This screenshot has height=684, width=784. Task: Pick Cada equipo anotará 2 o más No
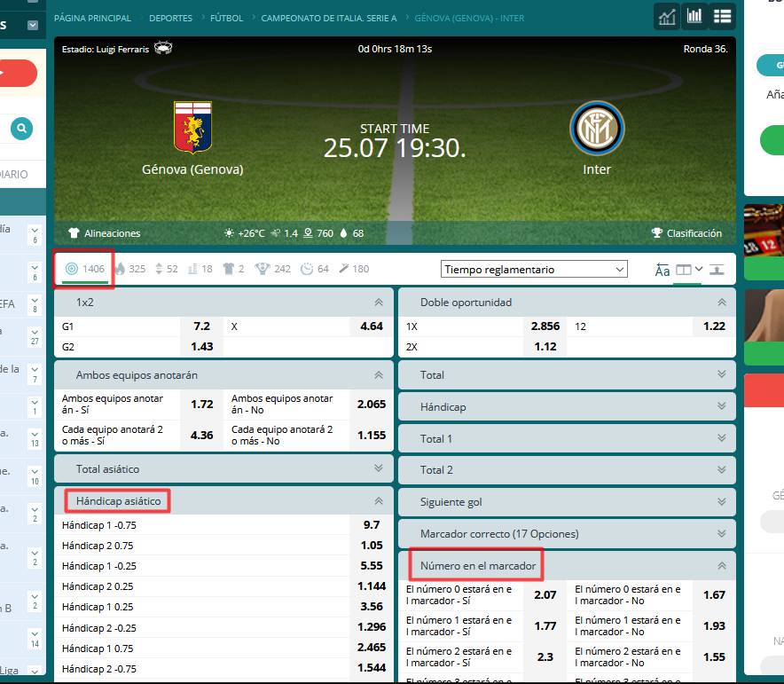point(372,435)
